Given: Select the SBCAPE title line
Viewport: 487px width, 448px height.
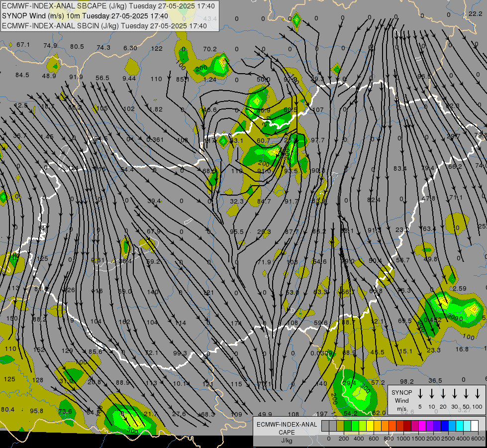Looking at the screenshot, I should click(108, 6).
